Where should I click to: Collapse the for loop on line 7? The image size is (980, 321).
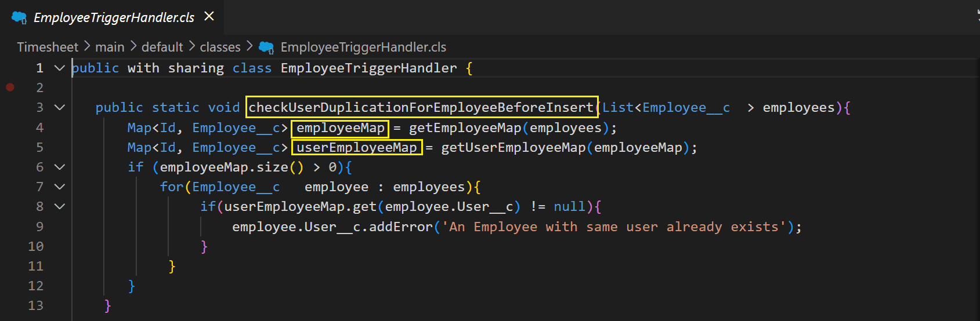pyautogui.click(x=59, y=187)
